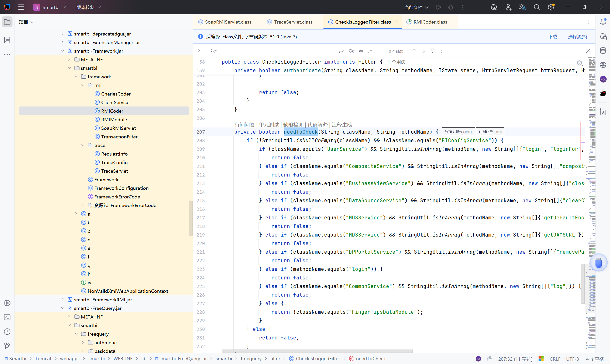The height and width of the screenshot is (364, 610).
Task: Open the Notifications bell icon
Action: [x=603, y=22]
